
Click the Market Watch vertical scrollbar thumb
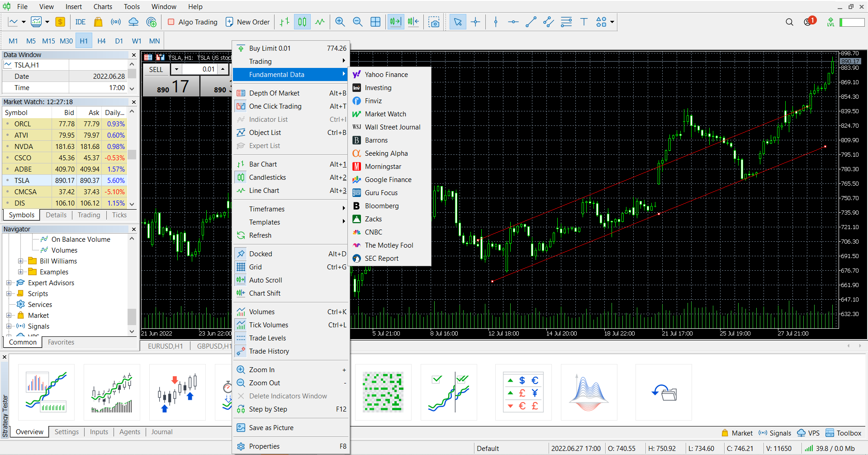[132, 154]
